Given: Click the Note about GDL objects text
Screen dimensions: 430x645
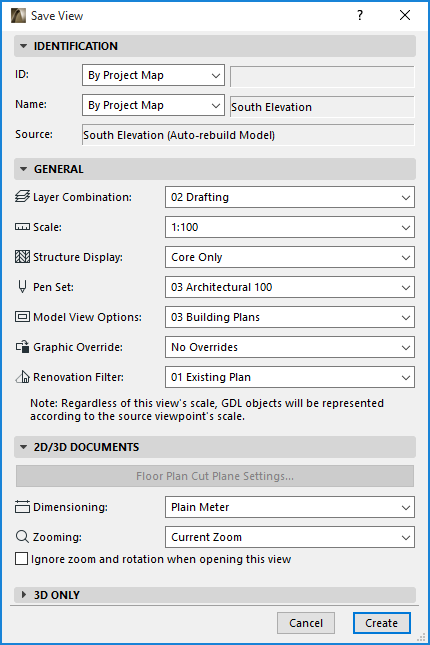Looking at the screenshot, I should (207, 410).
